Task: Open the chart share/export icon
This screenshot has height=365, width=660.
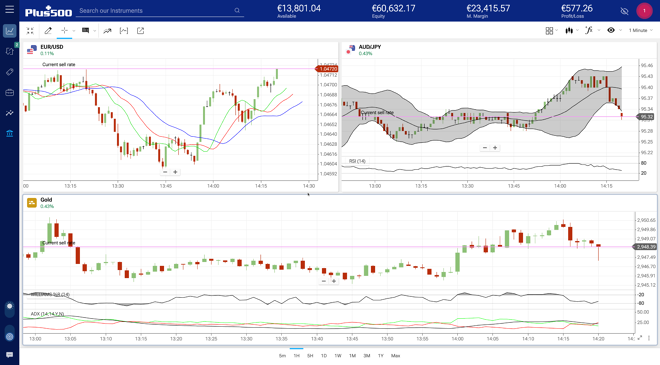Action: pyautogui.click(x=140, y=30)
